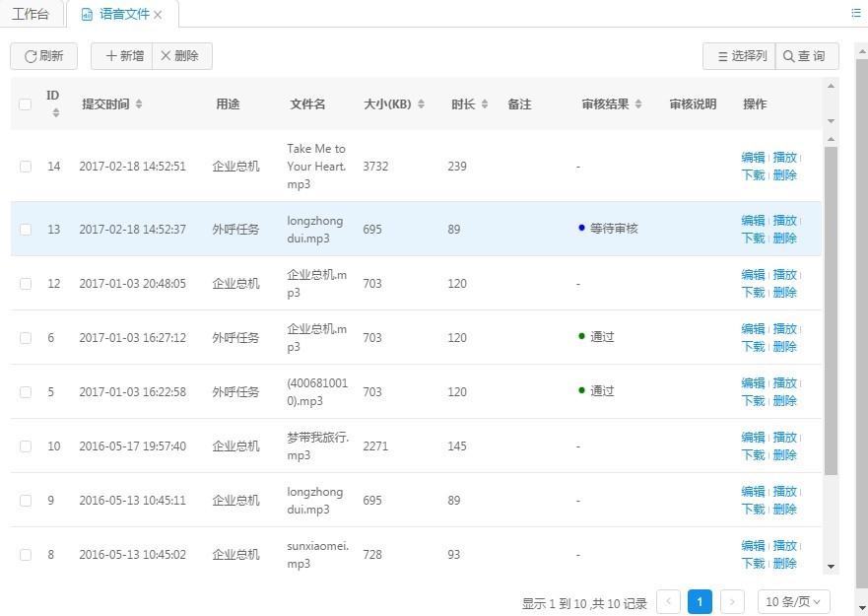The width and height of the screenshot is (868, 616).
Task: Sort by 大小(KB) column
Action: pos(394,104)
